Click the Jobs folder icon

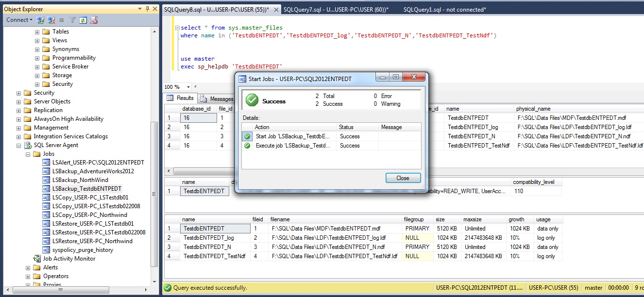37,154
